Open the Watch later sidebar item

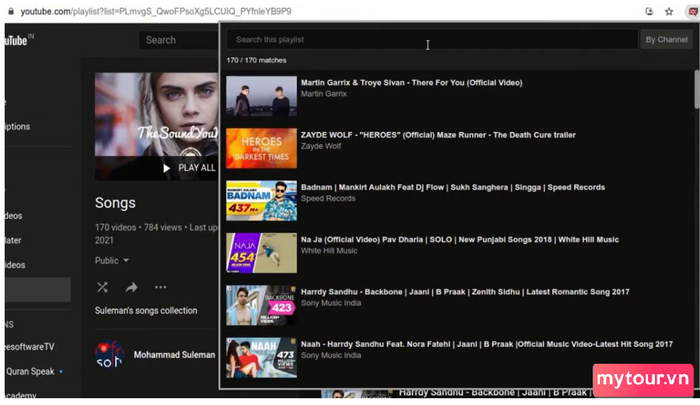click(13, 240)
